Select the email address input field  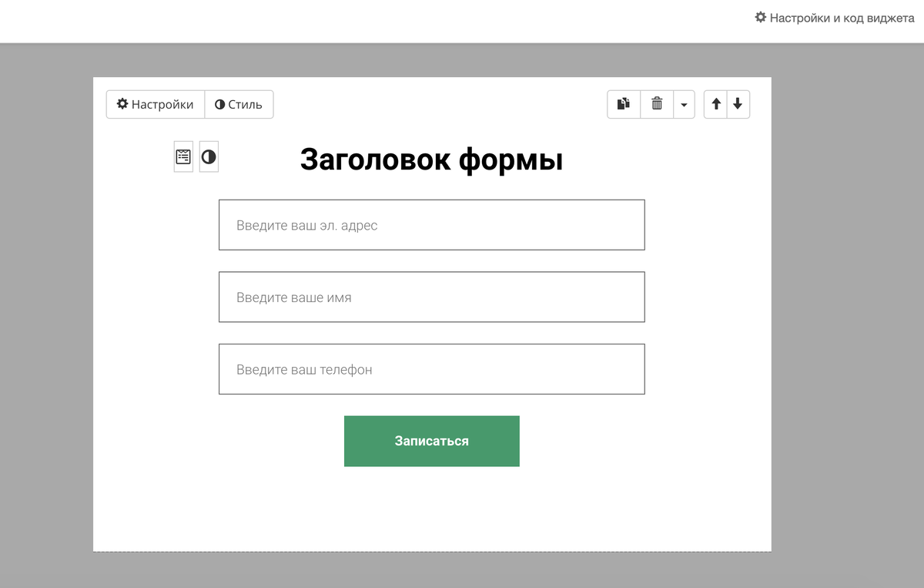(x=431, y=225)
